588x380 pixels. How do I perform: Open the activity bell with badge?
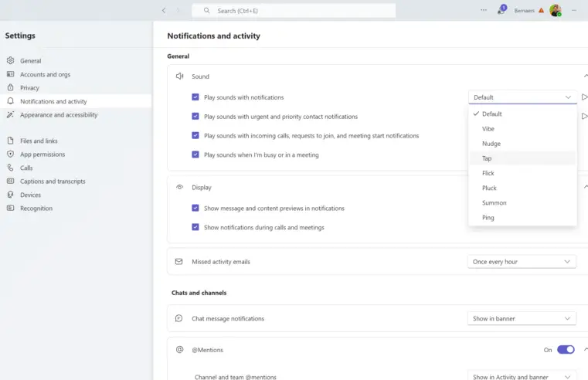point(501,10)
